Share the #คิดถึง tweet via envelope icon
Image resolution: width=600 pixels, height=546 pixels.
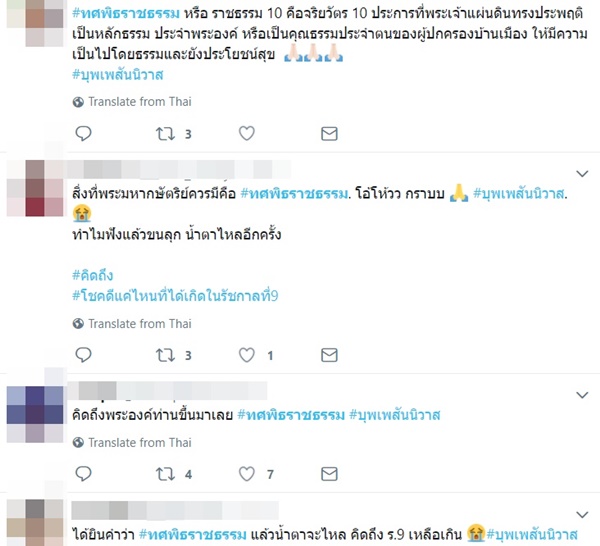pyautogui.click(x=329, y=355)
